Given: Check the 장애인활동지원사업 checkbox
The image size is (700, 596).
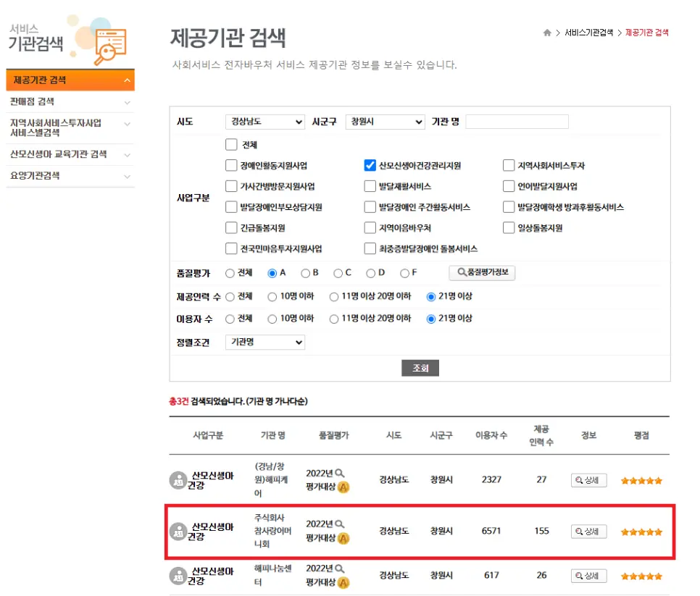Looking at the screenshot, I should (232, 166).
